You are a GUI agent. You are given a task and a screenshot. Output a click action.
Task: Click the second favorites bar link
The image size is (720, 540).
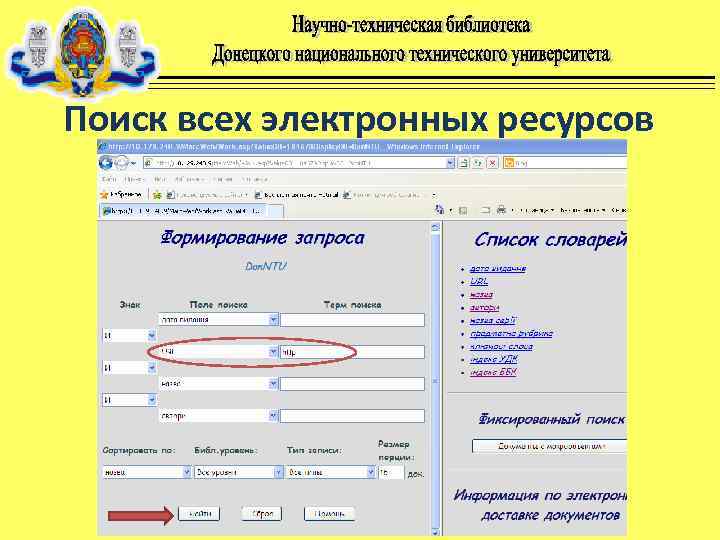click(x=297, y=195)
